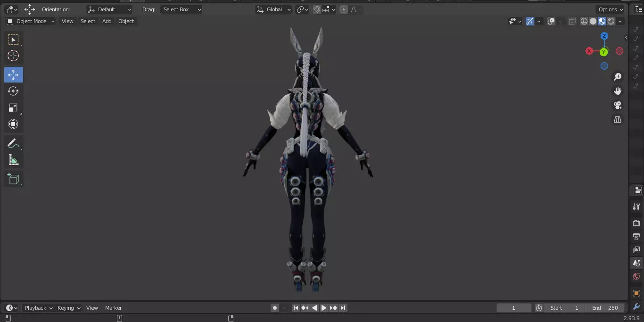This screenshot has height=322, width=644.
Task: Switch perspective/orthographic with grid icon
Action: [x=618, y=120]
